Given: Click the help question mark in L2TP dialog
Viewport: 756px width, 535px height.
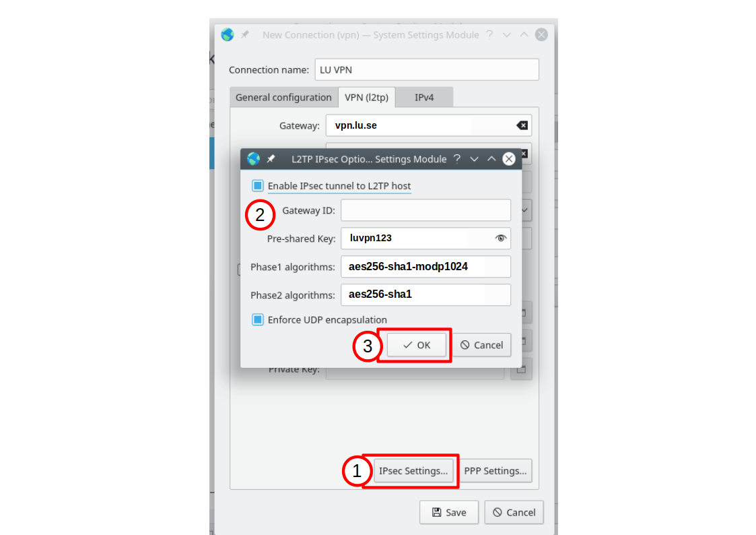Looking at the screenshot, I should (456, 159).
